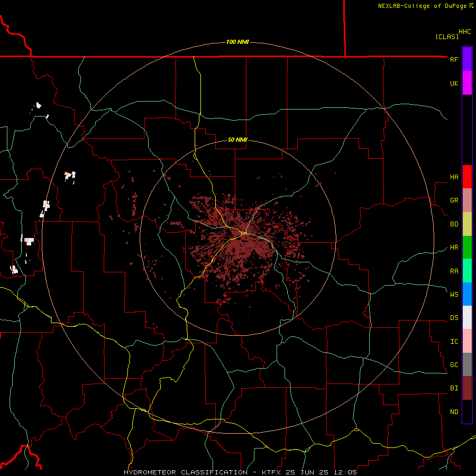
Task: Click the GC legend label
Action: 454,365
